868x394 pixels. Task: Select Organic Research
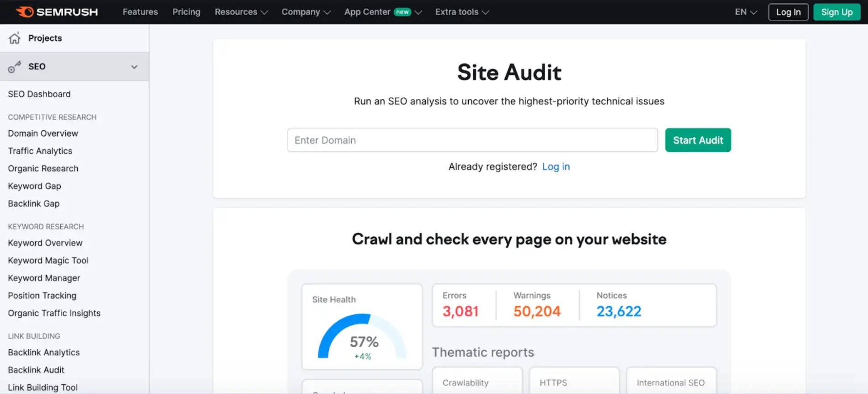(43, 168)
